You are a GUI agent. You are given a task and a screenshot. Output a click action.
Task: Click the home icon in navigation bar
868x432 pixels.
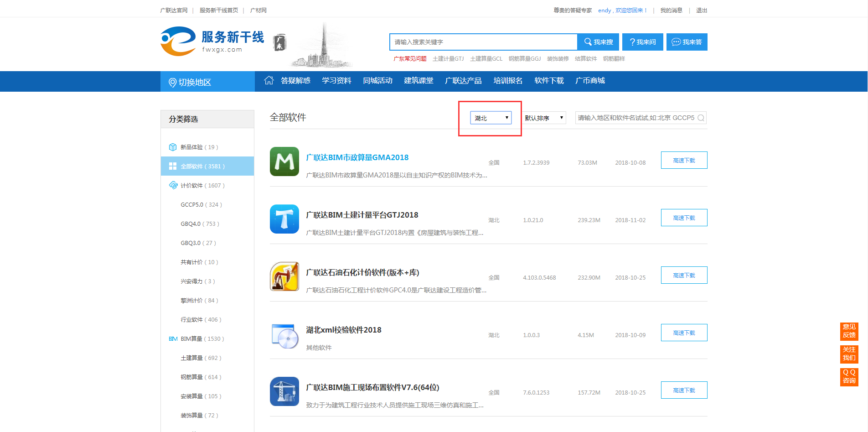tap(269, 80)
